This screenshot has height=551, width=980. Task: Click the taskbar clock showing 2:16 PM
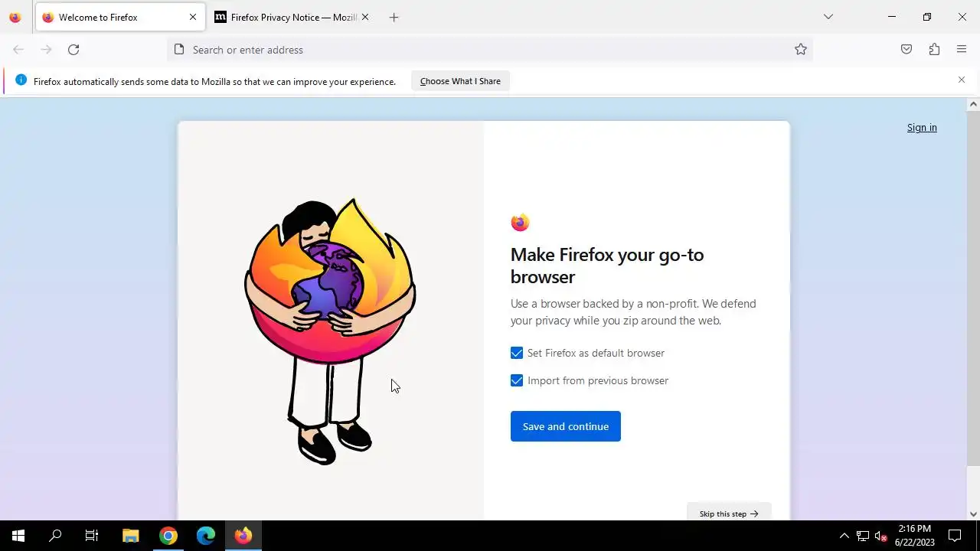click(915, 536)
